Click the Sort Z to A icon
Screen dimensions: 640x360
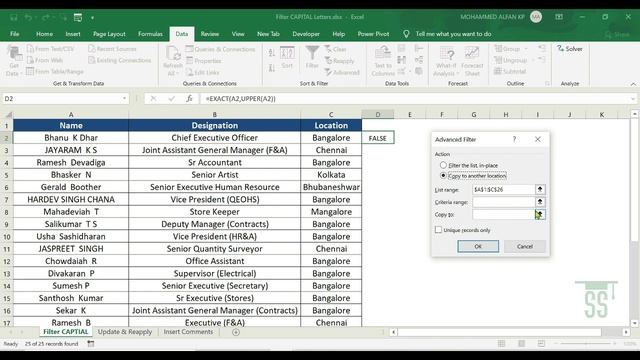(271, 68)
